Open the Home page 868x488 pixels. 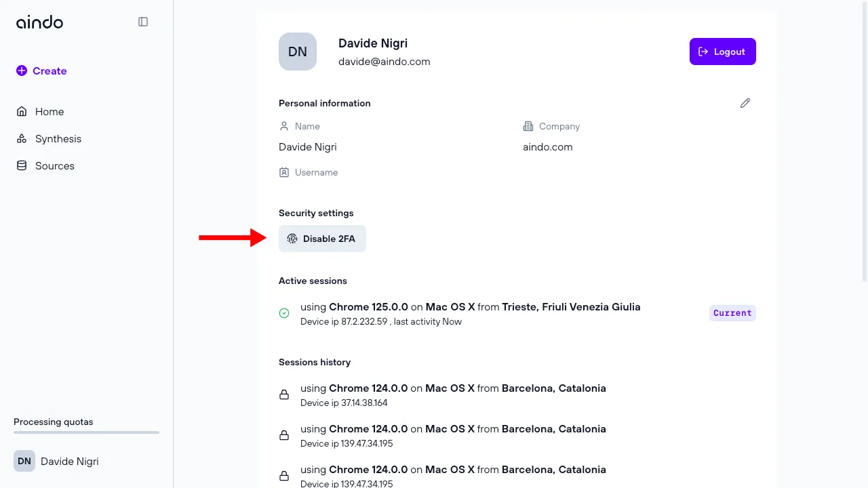tap(50, 112)
